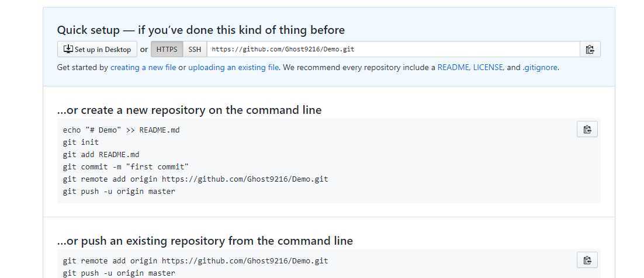The width and height of the screenshot is (644, 278).
Task: Click the echo Demo README.md line
Action: [x=121, y=130]
